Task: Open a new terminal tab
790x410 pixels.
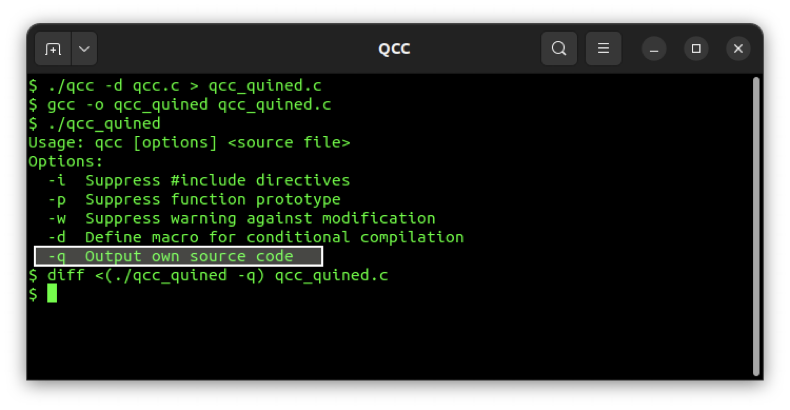Action: click(x=53, y=48)
